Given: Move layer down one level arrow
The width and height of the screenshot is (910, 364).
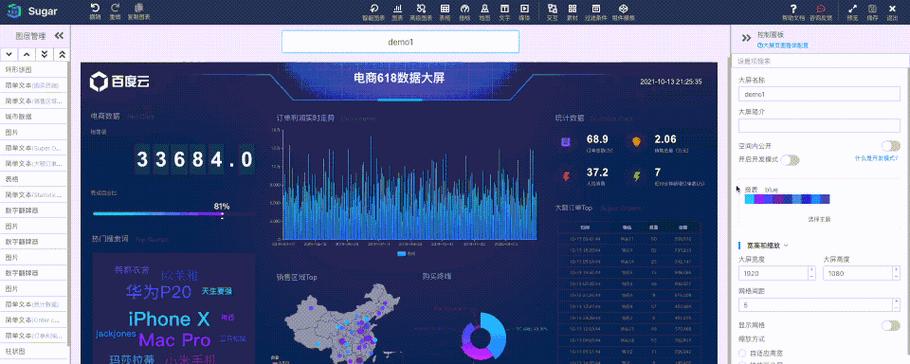Looking at the screenshot, I should click(x=9, y=55).
